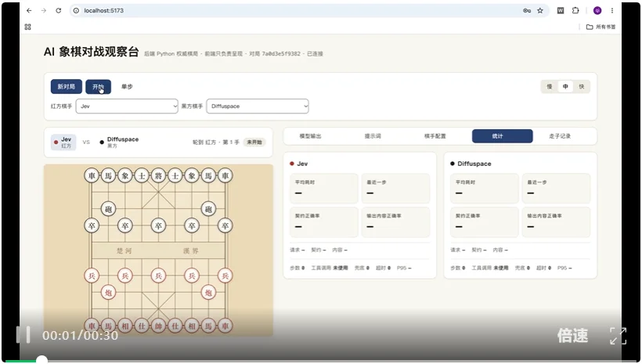
Task: Click the AI 象棋对战观察台 page title
Action: pos(92,52)
